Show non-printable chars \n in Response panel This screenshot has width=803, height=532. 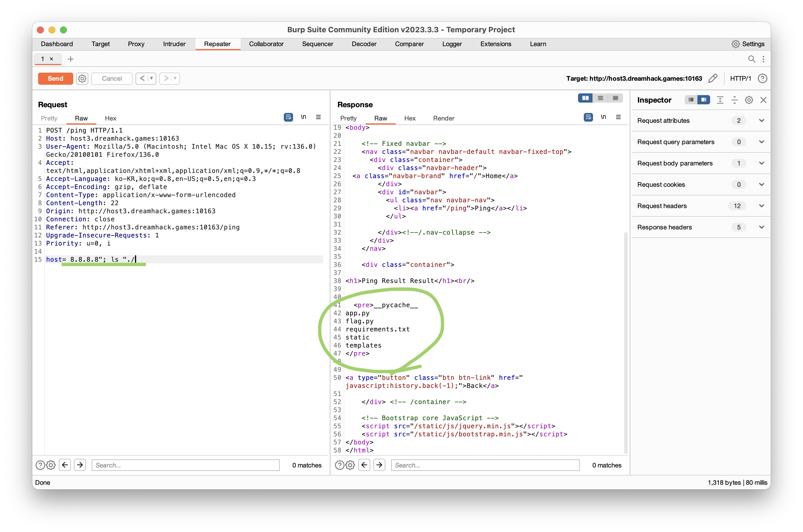click(x=603, y=117)
